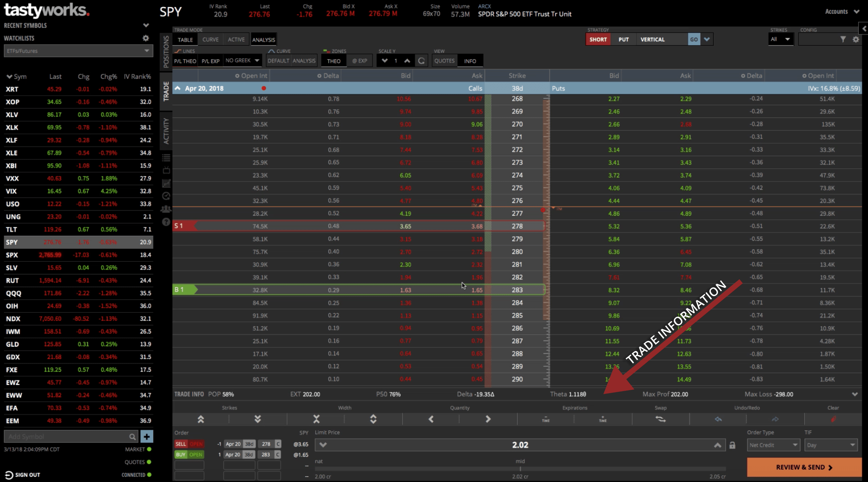This screenshot has width=868, height=482.
Task: Move to earlier expiration minus TIME
Action: [546, 419]
